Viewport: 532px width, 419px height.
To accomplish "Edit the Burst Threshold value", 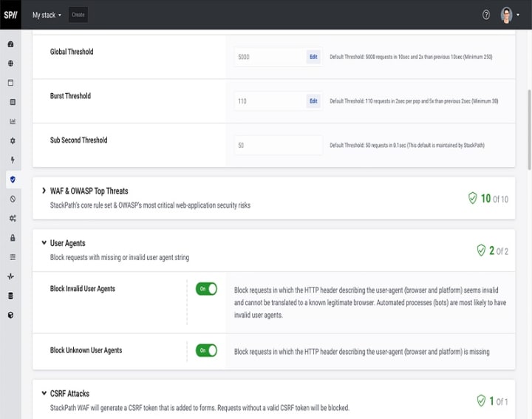I will [x=313, y=101].
